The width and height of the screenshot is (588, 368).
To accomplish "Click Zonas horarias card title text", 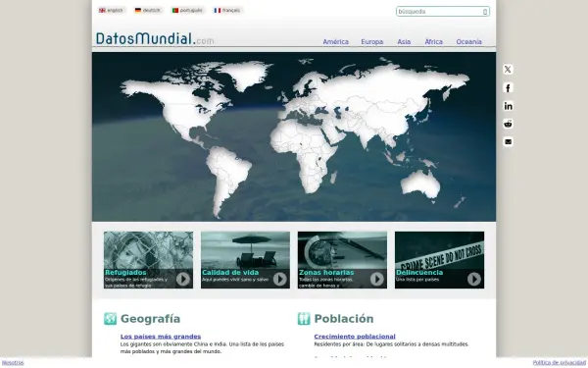I will (326, 273).
